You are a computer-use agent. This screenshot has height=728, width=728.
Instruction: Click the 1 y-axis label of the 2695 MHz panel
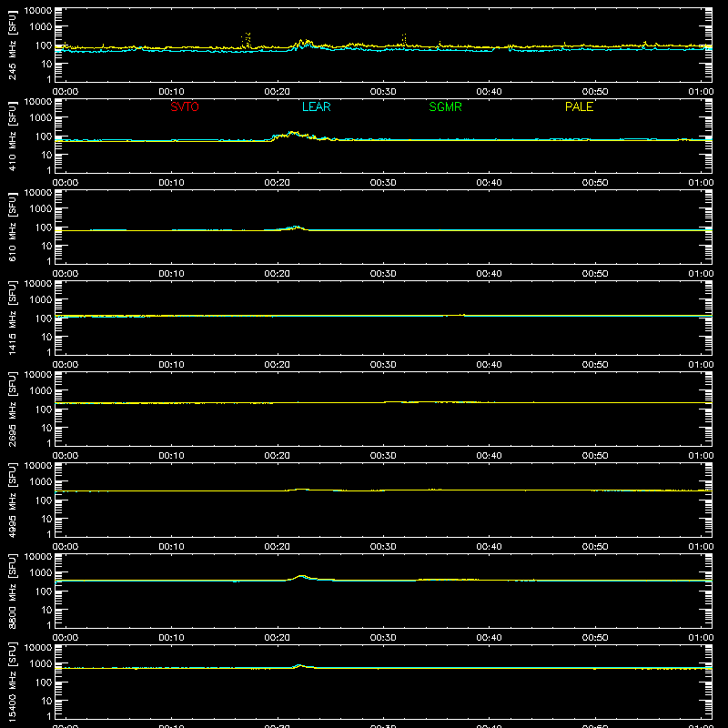click(x=49, y=443)
